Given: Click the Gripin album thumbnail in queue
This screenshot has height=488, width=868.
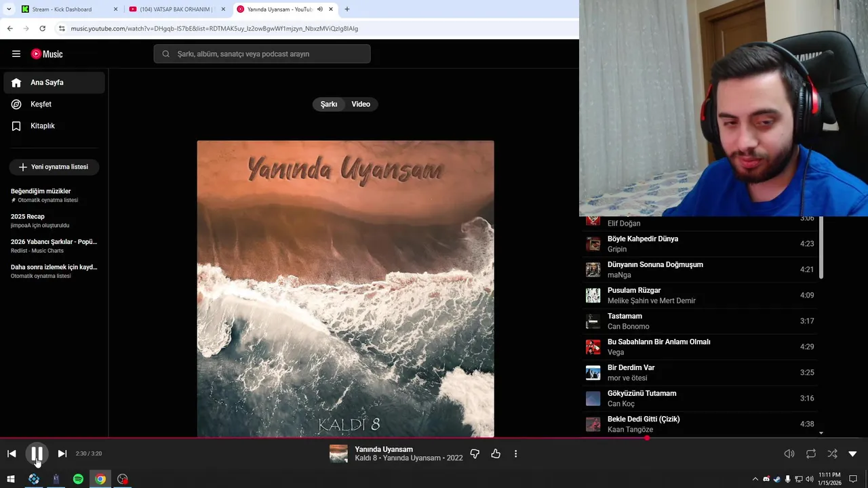Looking at the screenshot, I should point(593,244).
